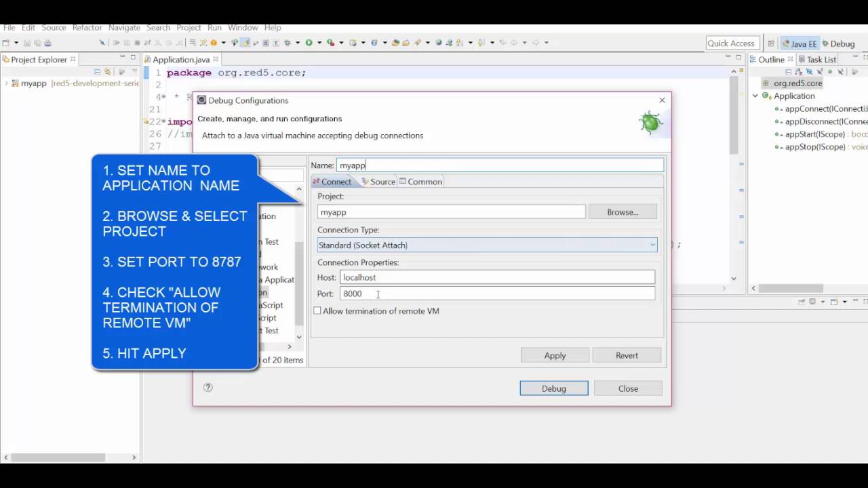868x488 pixels.
Task: Toggle Hide Local Types in Outline toolbar
Action: [x=840, y=71]
